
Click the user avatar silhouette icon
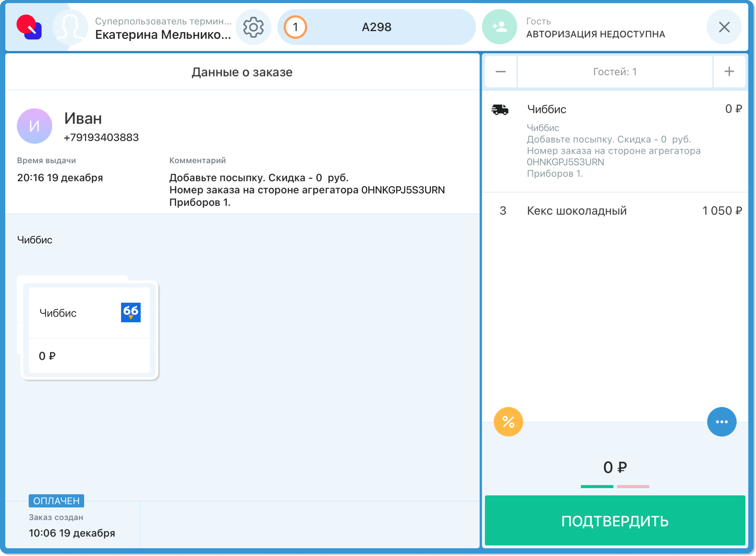(70, 27)
